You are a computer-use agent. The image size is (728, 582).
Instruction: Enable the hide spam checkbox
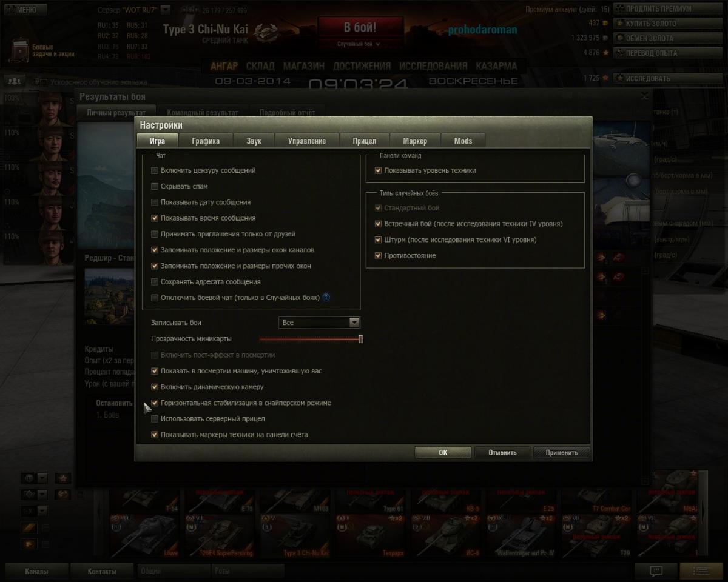click(155, 187)
